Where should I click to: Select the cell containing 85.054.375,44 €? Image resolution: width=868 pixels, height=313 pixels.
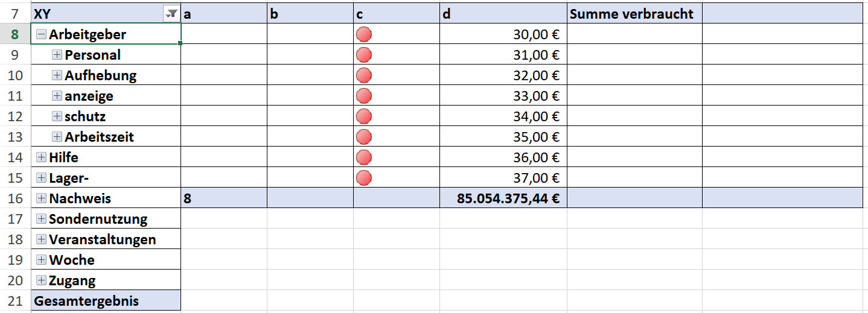[x=503, y=198]
